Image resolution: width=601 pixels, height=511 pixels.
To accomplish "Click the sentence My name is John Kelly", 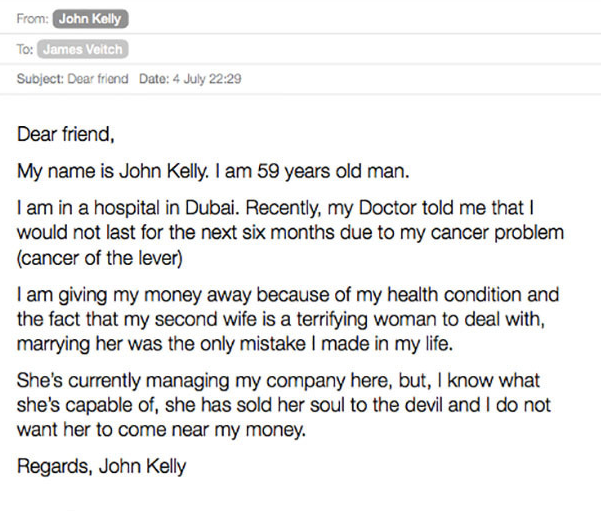I will tap(113, 171).
